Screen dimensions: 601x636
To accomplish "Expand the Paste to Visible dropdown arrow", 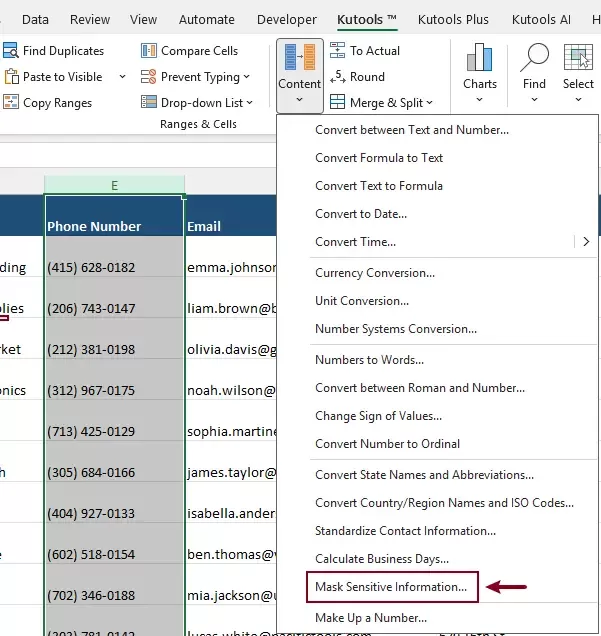I will click(x=122, y=77).
